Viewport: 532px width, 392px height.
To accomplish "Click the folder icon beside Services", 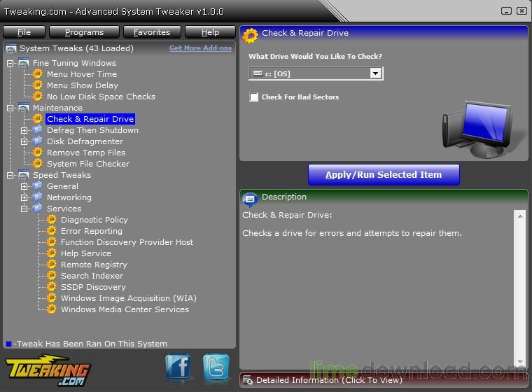I will (x=37, y=208).
